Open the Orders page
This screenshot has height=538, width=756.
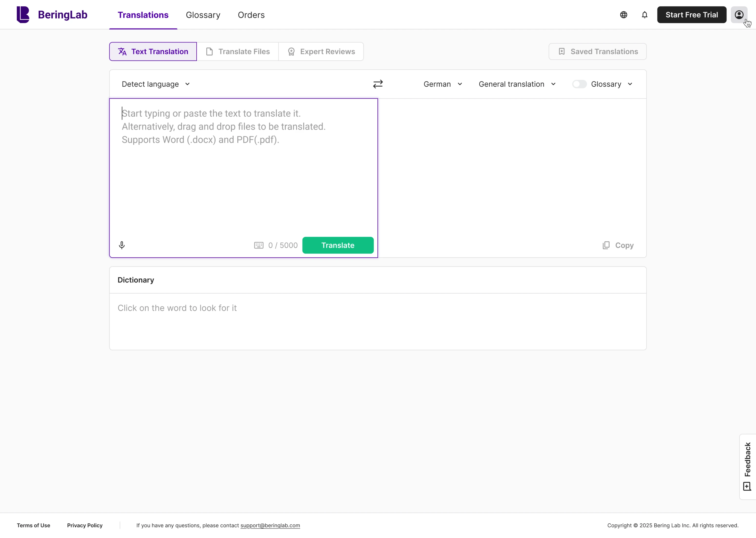(x=251, y=15)
